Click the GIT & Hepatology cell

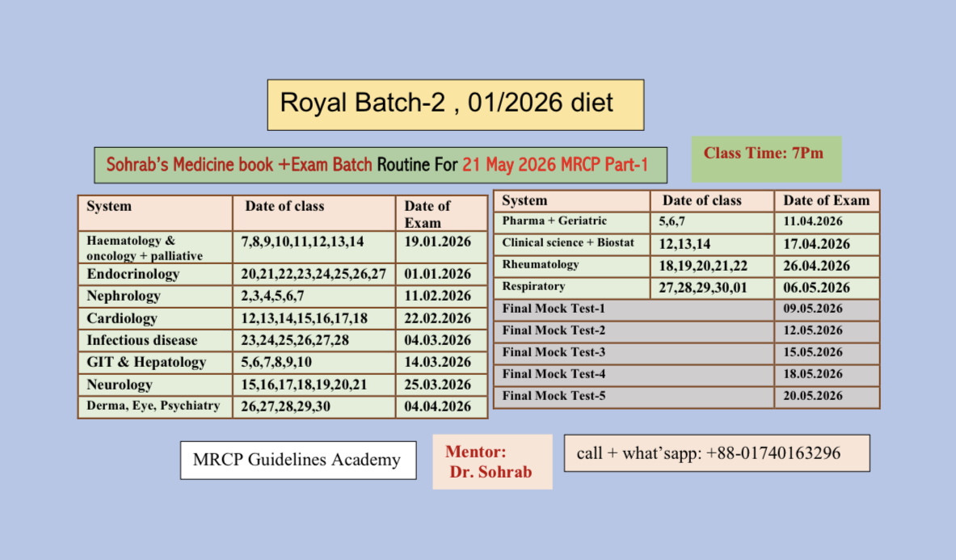point(146,363)
